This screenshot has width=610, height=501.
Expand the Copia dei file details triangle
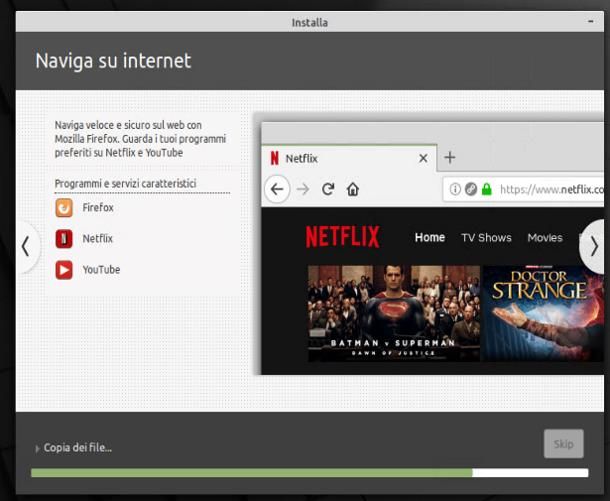click(x=37, y=448)
